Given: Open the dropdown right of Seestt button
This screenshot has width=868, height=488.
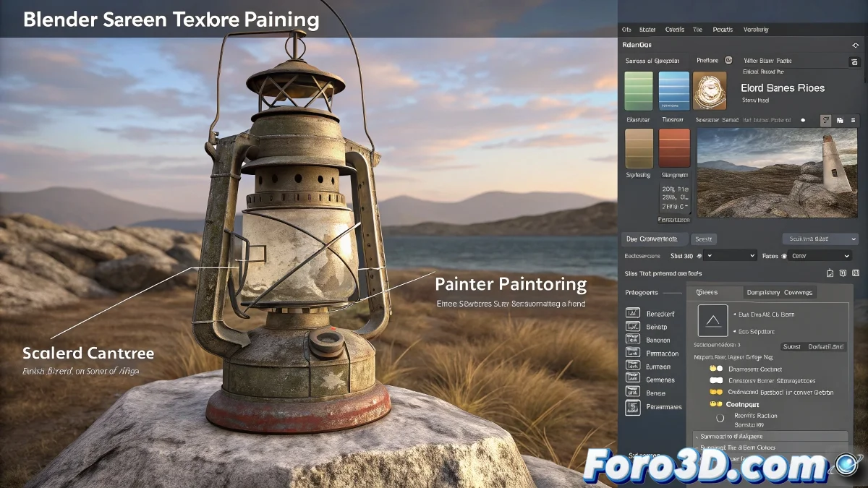Looking at the screenshot, I should pos(820,239).
